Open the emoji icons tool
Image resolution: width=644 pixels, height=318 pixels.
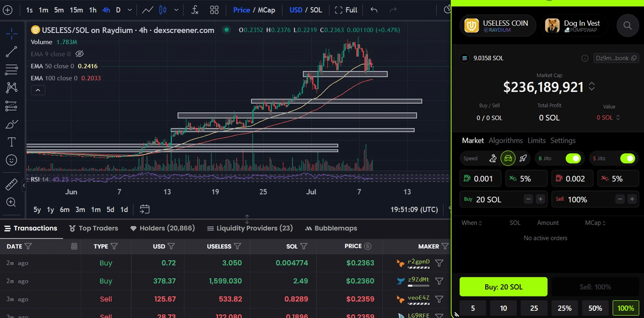coord(11,160)
